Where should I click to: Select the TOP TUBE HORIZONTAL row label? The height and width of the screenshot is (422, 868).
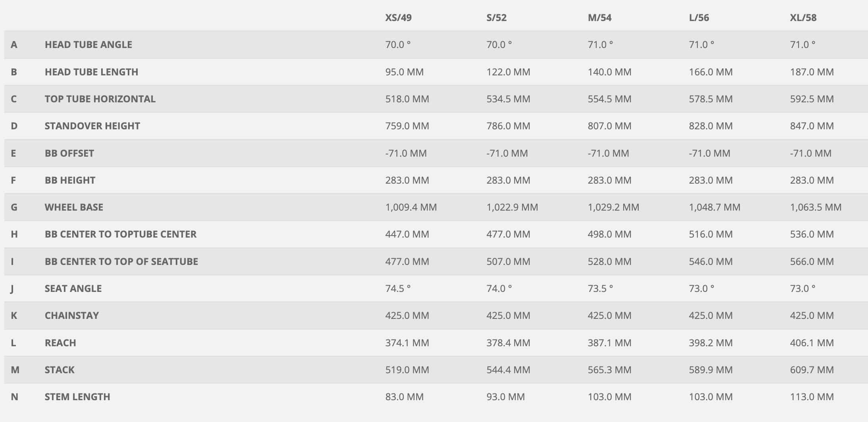pyautogui.click(x=100, y=99)
